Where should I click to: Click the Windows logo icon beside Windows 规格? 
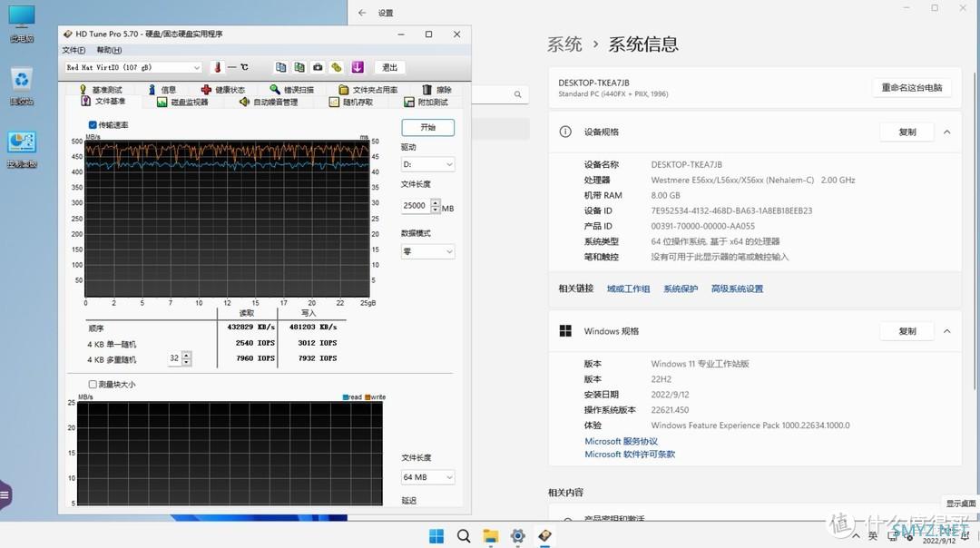[x=565, y=331]
